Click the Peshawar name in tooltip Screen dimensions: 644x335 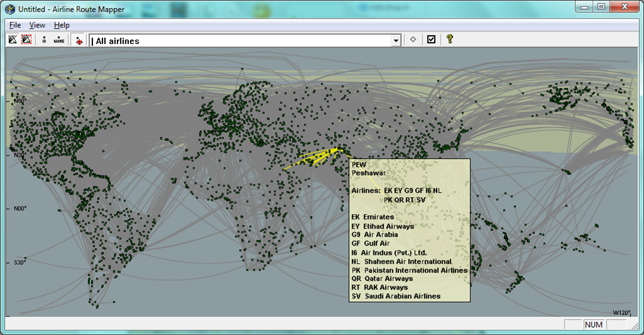point(369,173)
